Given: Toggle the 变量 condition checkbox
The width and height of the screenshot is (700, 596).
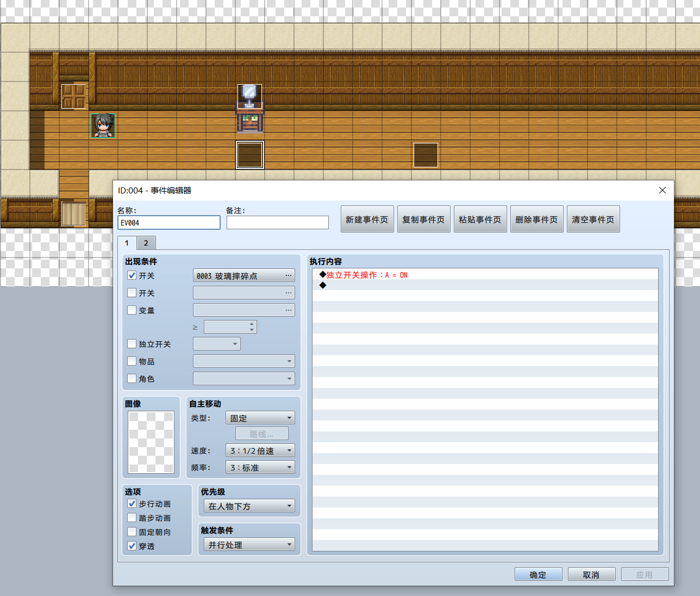Looking at the screenshot, I should coord(132,310).
